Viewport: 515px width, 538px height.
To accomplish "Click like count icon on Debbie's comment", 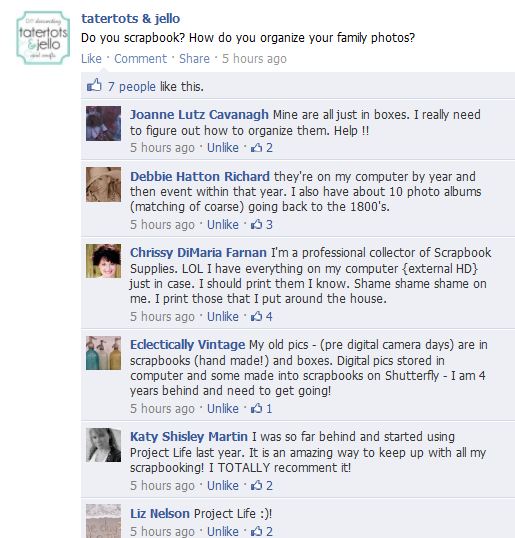I will coord(257,225).
